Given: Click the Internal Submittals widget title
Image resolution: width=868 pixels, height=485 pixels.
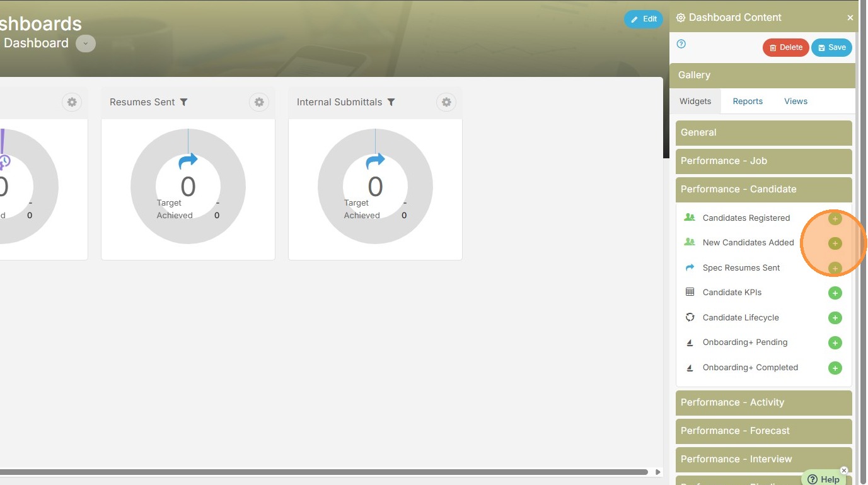Looking at the screenshot, I should point(340,102).
